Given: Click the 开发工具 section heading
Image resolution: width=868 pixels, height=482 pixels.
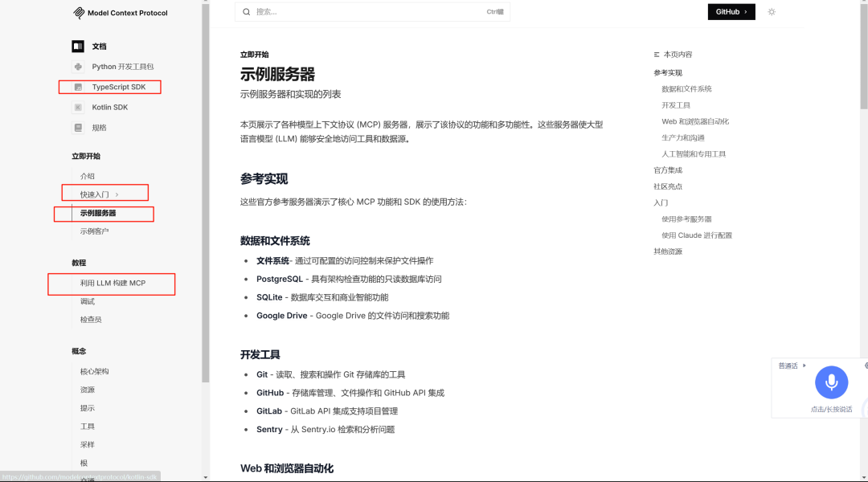Looking at the screenshot, I should (260, 355).
